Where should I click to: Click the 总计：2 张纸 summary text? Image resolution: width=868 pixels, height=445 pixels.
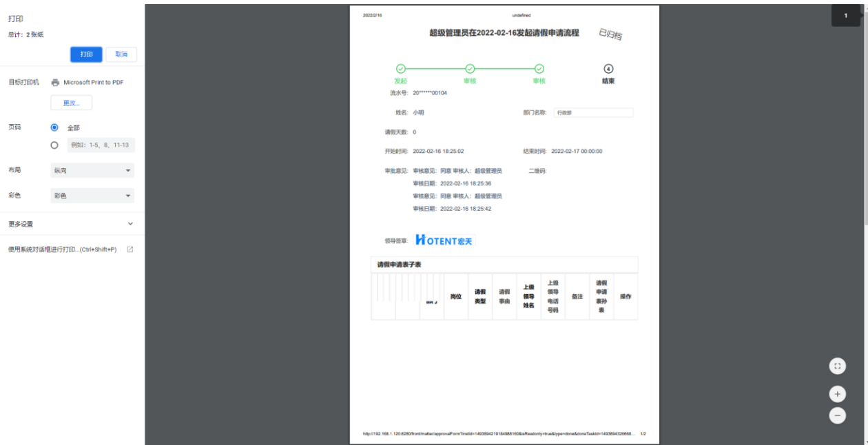26,34
